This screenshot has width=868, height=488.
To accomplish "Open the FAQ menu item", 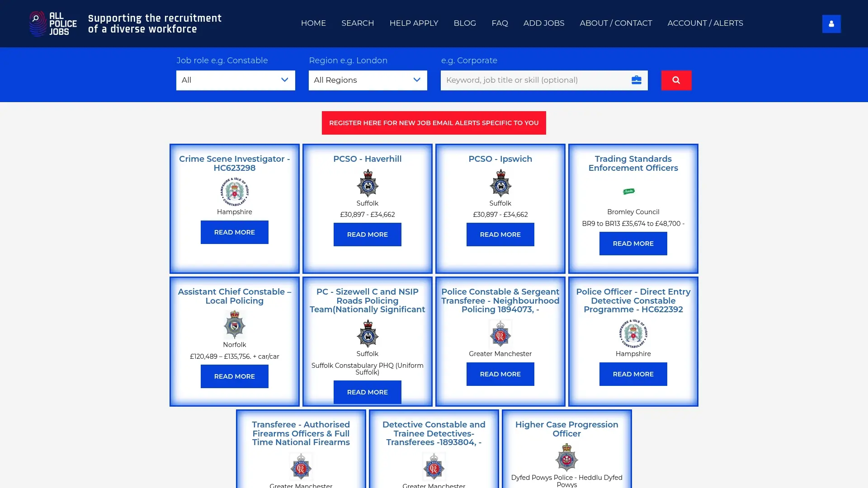I will pos(500,23).
